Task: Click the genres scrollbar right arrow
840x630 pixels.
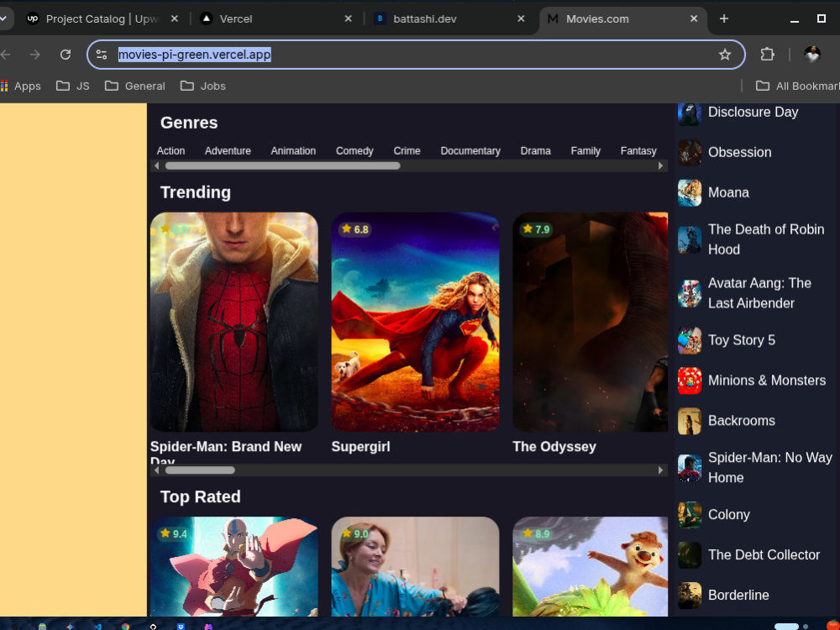Action: point(660,166)
